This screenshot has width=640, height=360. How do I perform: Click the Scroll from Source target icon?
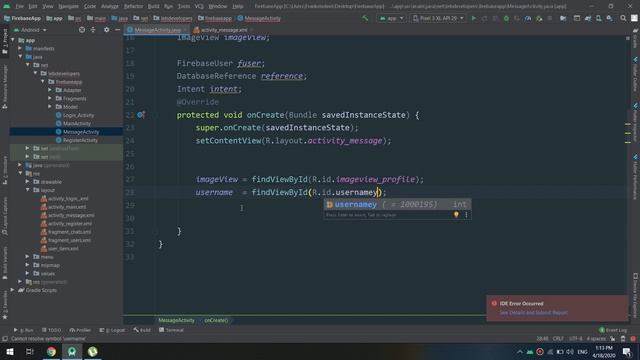pos(82,30)
